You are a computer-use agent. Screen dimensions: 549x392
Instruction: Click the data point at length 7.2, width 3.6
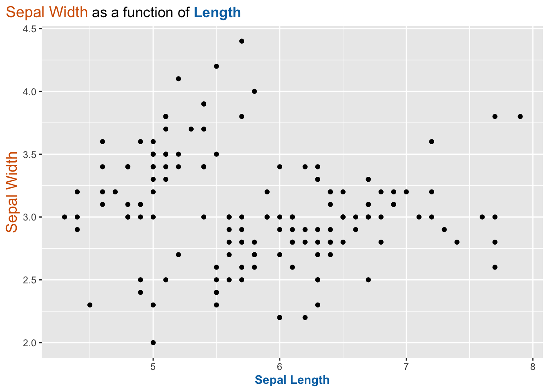(432, 142)
